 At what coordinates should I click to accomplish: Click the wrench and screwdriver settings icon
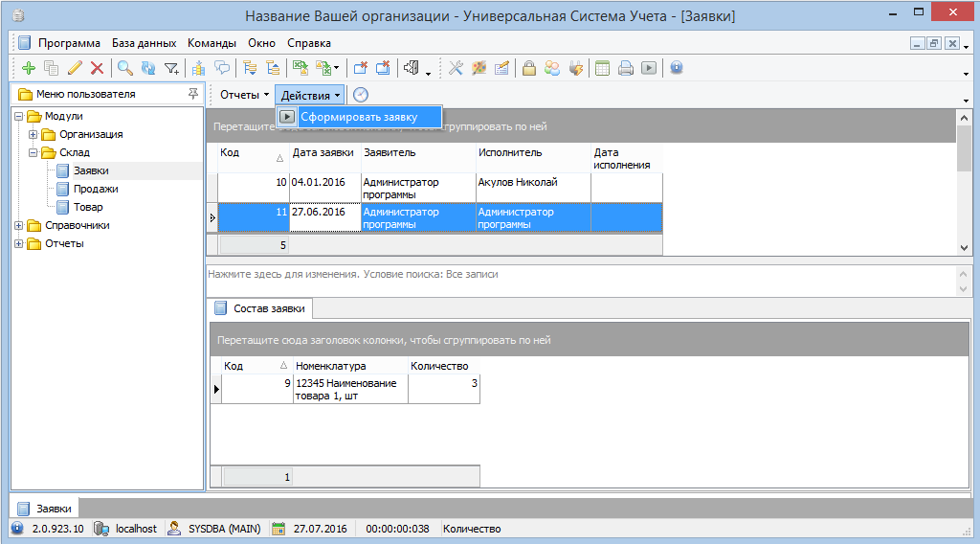click(x=456, y=68)
